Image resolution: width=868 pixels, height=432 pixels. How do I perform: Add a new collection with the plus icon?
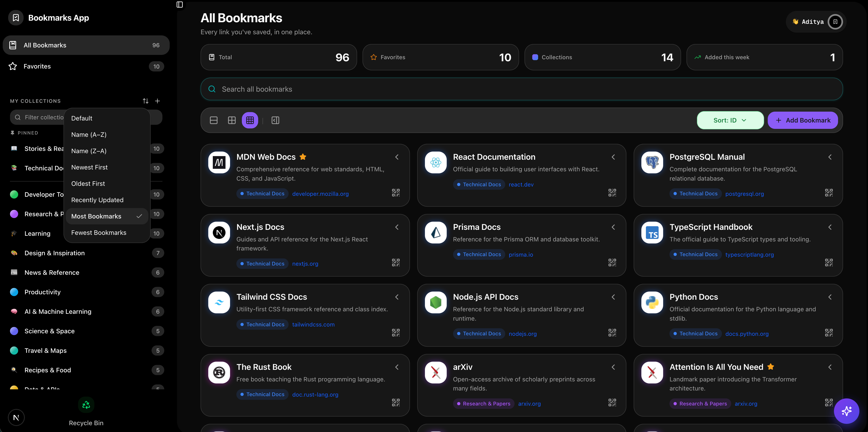pyautogui.click(x=157, y=101)
